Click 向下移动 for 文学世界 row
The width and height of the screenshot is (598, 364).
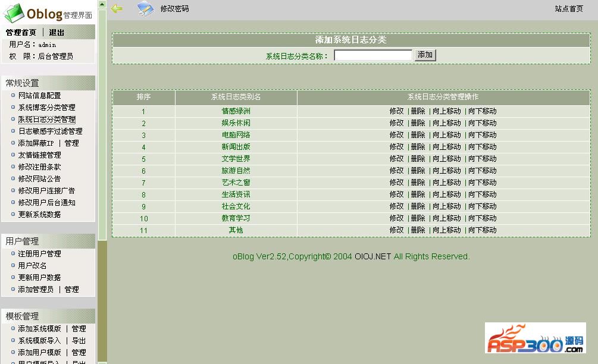pyautogui.click(x=483, y=159)
